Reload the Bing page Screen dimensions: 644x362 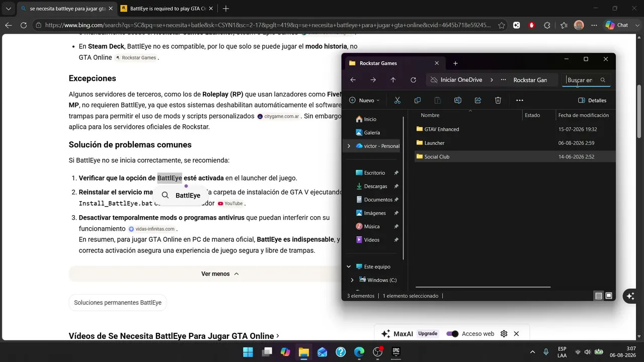(x=24, y=25)
